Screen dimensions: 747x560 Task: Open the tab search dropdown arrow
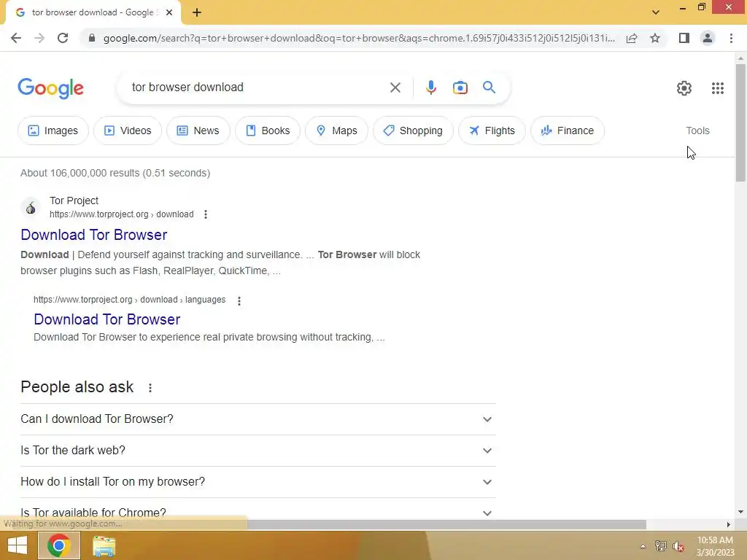tap(656, 12)
